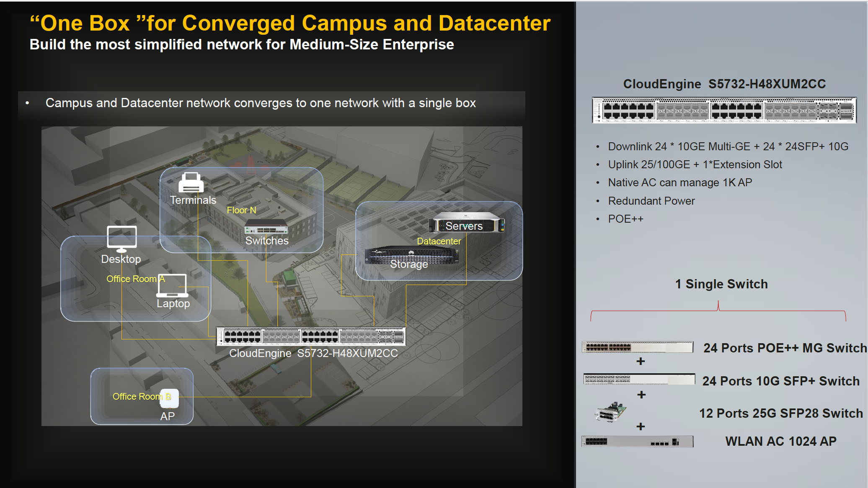Select the 'Campus and Datacenter network converges' bullet

[x=261, y=103]
